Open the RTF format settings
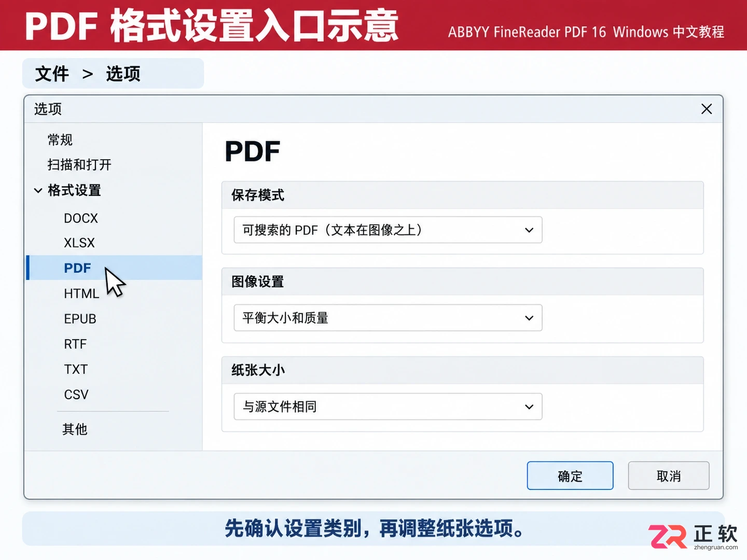The width and height of the screenshot is (747, 560). 75,344
